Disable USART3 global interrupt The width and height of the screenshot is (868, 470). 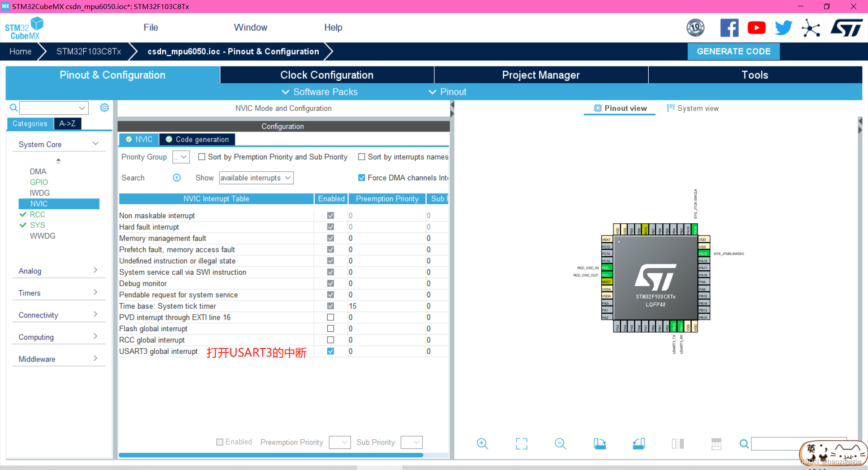pyautogui.click(x=330, y=351)
